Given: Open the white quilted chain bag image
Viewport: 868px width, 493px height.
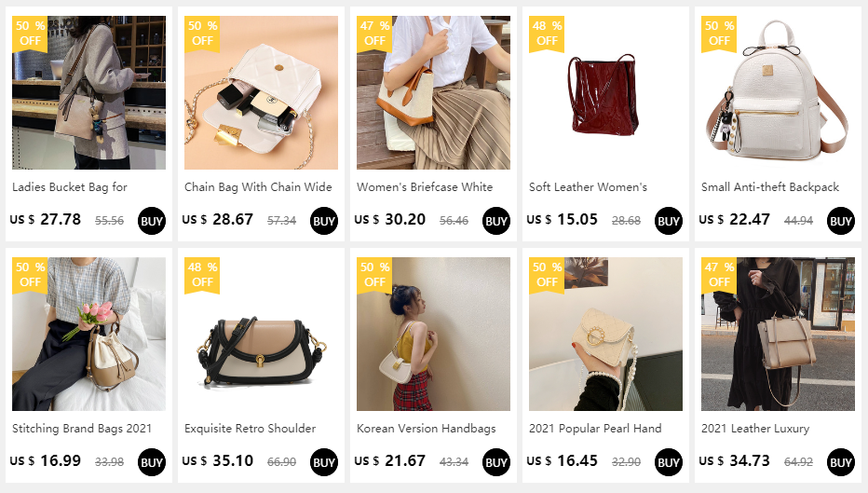Looking at the screenshot, I should [261, 92].
